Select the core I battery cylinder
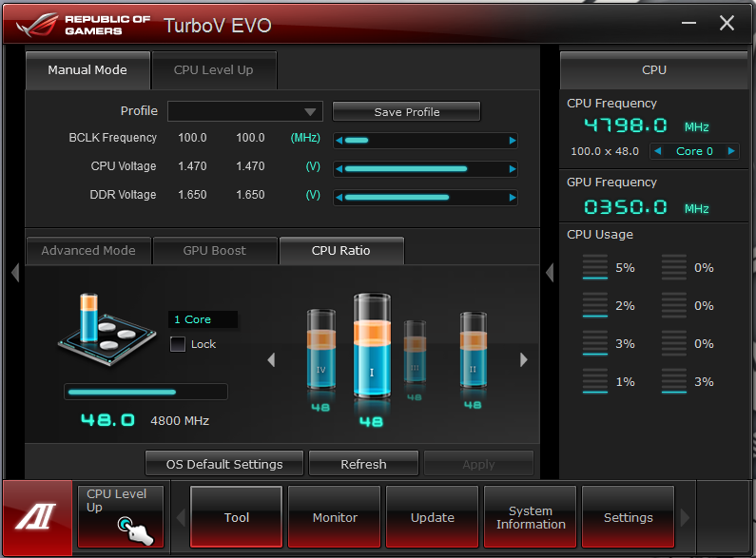Viewport: 756px width, 558px height. tap(372, 345)
